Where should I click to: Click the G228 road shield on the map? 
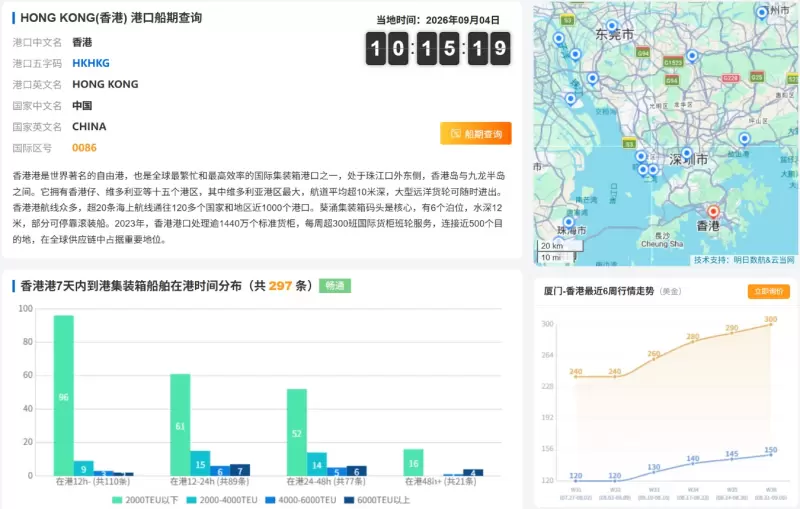(731, 78)
